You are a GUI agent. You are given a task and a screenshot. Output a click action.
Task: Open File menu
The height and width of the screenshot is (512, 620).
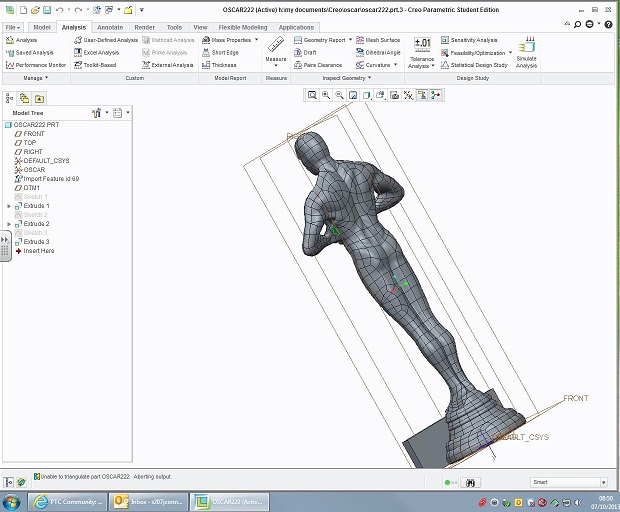(13, 27)
